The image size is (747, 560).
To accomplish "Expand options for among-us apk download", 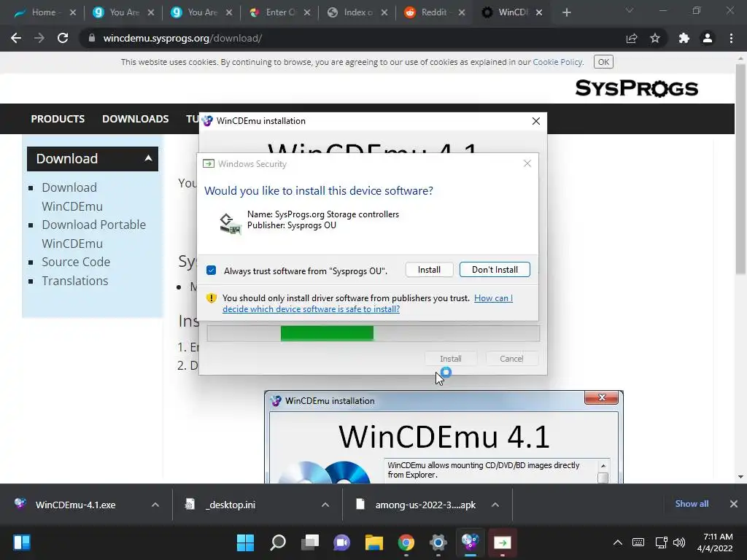I will point(495,505).
